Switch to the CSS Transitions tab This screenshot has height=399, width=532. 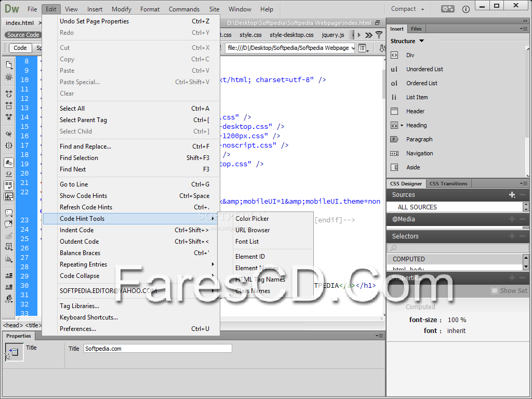point(448,183)
